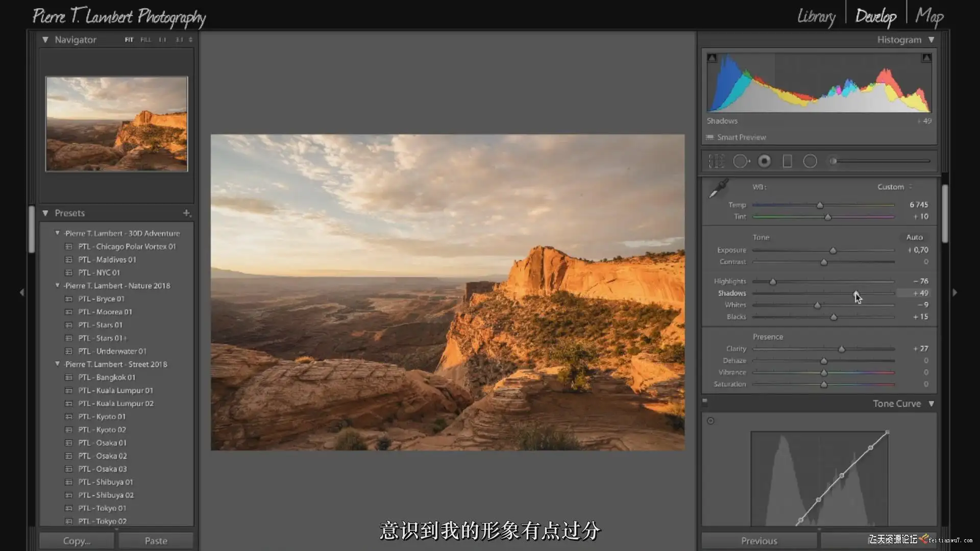Open the WB Custom dropdown
Image resolution: width=980 pixels, height=551 pixels.
(894, 187)
